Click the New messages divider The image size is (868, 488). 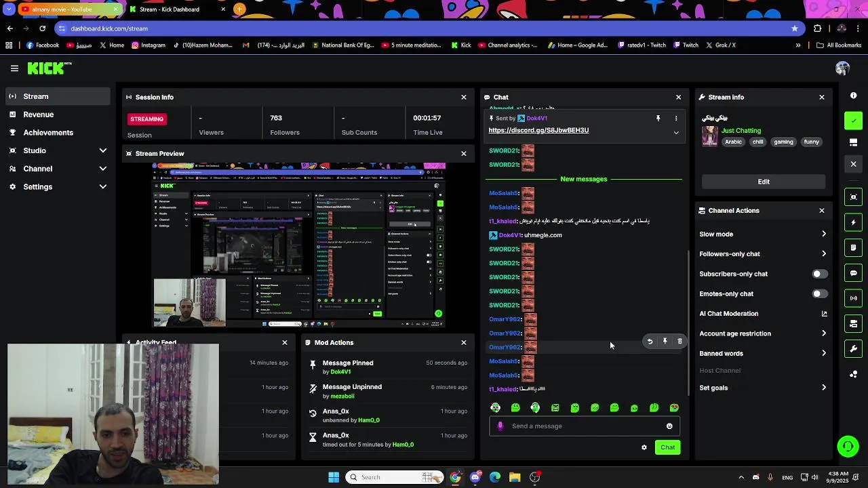pyautogui.click(x=584, y=179)
